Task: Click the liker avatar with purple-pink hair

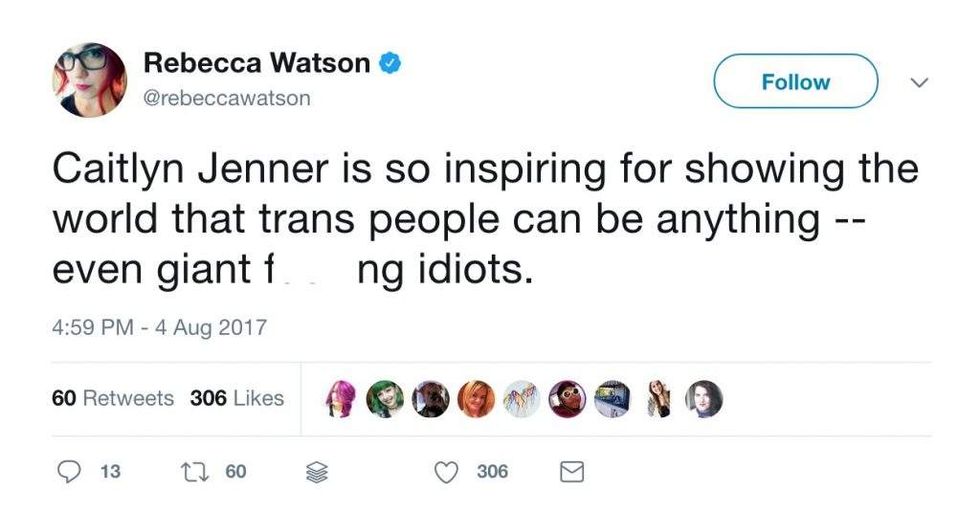Action: coord(341,398)
